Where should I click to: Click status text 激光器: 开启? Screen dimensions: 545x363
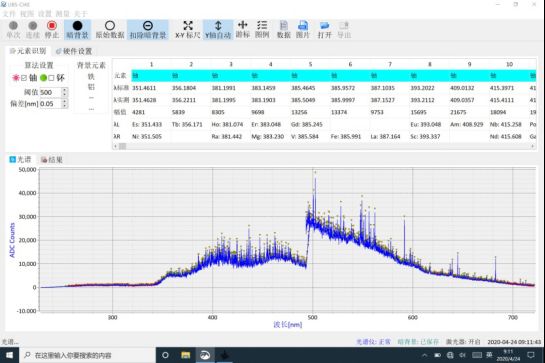pyautogui.click(x=463, y=342)
